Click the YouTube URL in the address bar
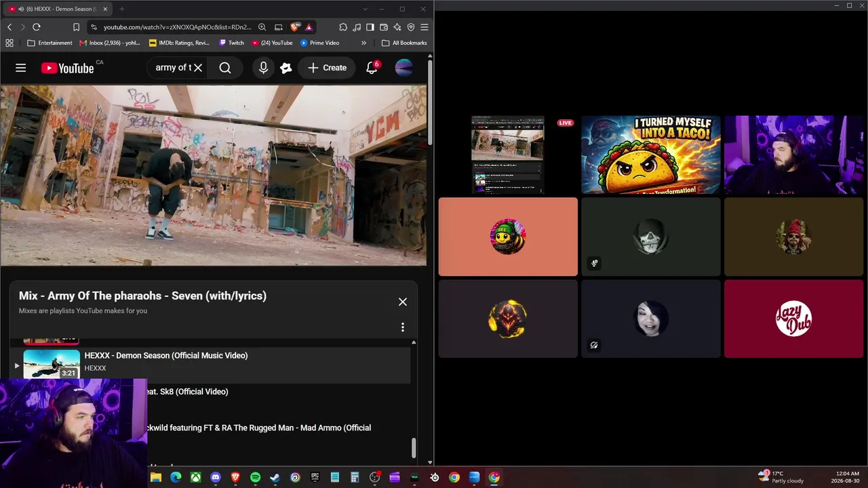 pos(177,27)
